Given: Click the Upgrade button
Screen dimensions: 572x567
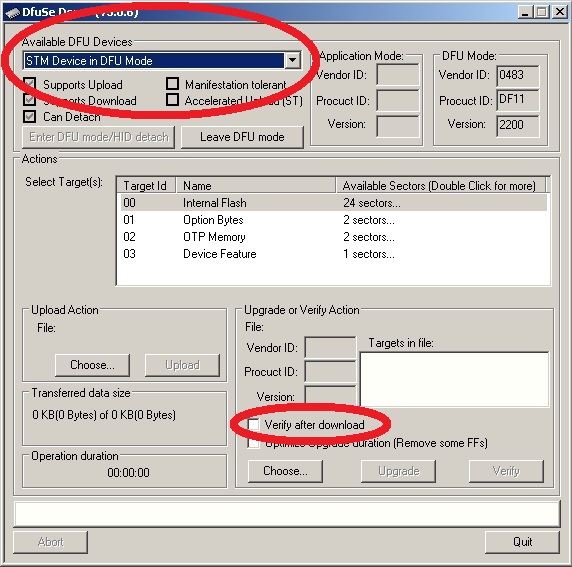Looking at the screenshot, I should coord(398,471).
